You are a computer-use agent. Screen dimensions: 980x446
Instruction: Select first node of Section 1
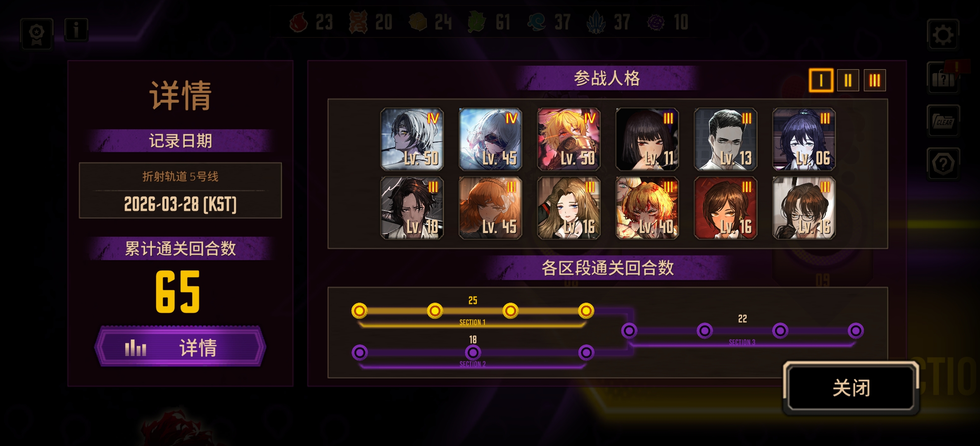[359, 311]
